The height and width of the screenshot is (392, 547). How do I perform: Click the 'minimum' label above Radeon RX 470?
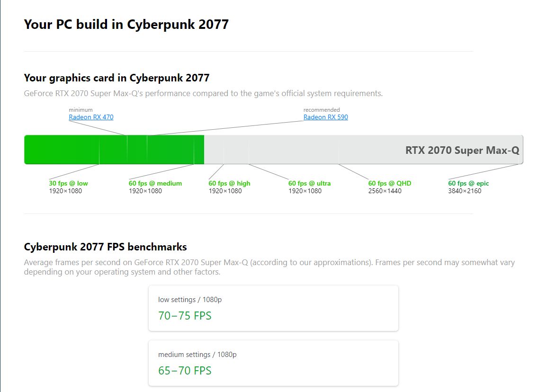point(81,110)
